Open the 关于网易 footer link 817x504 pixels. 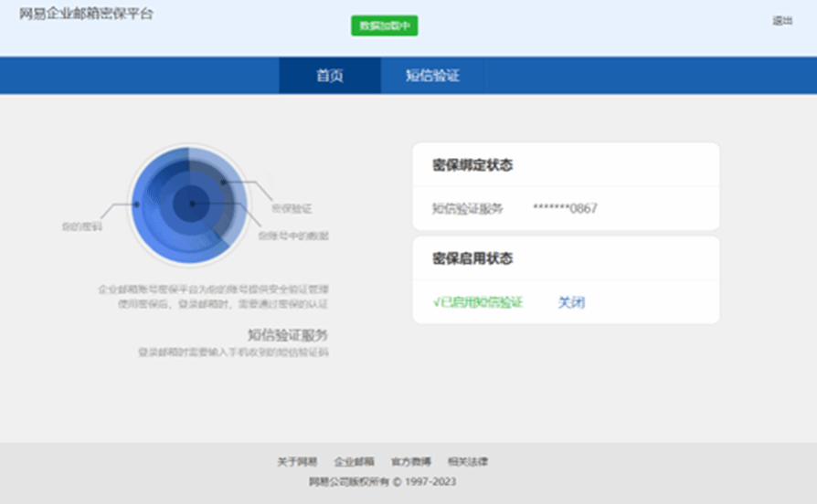[297, 462]
